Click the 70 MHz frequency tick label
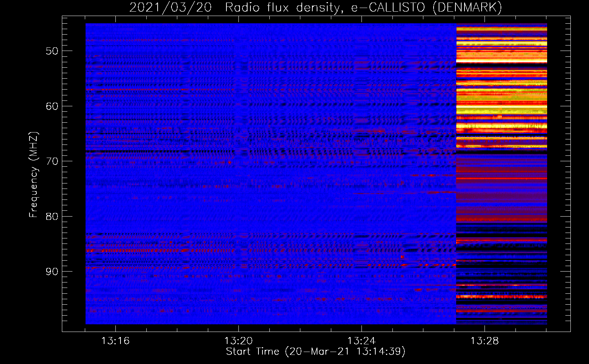 coord(52,161)
